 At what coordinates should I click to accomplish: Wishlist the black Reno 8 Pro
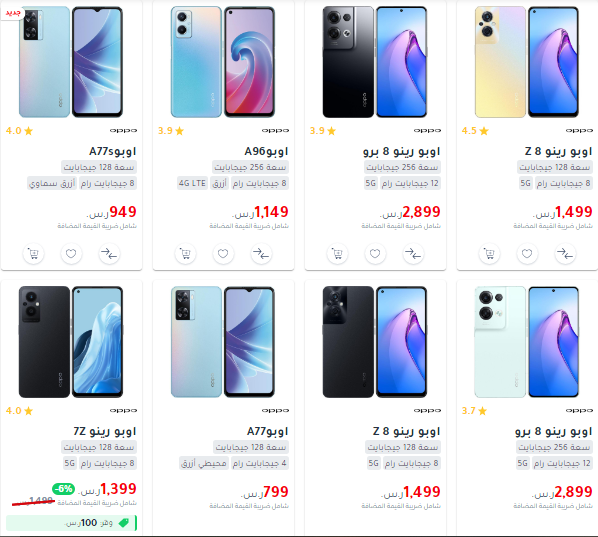375,254
